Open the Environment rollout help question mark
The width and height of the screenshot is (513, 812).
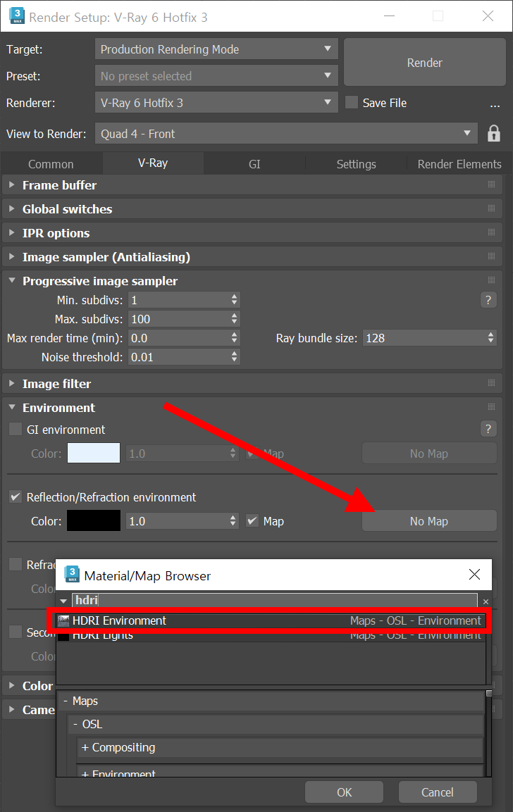pyautogui.click(x=488, y=429)
